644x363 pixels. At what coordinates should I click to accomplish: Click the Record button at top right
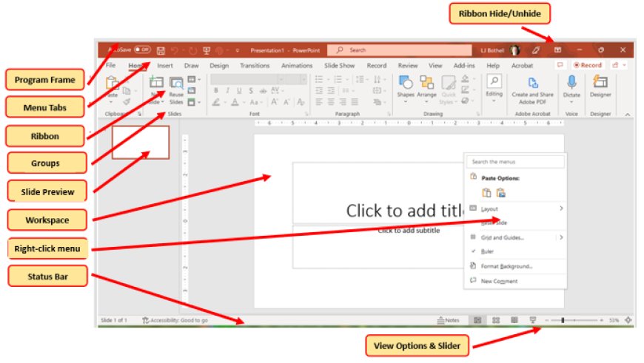(x=588, y=65)
